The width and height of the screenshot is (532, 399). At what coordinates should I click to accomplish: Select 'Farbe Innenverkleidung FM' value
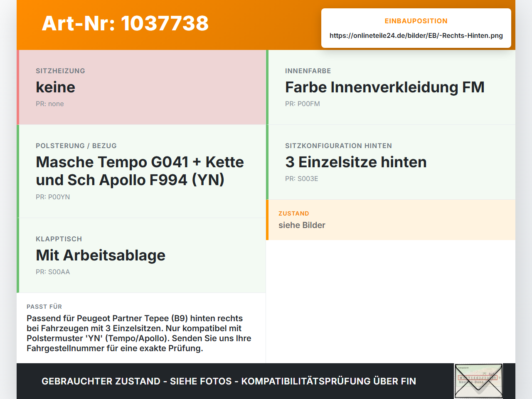pyautogui.click(x=385, y=87)
